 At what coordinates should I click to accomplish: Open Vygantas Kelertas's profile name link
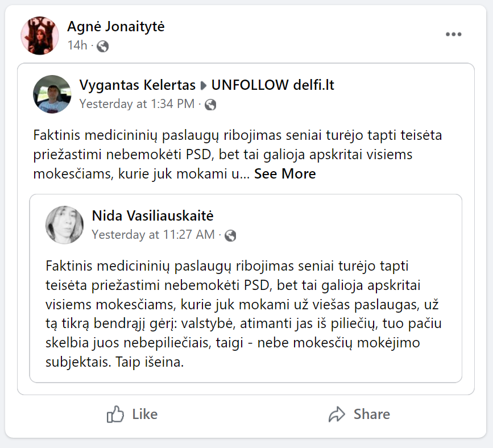coord(136,85)
